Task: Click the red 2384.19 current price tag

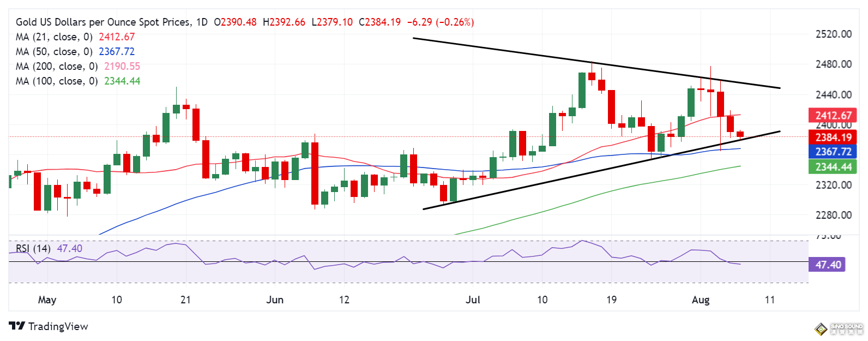Action: pyautogui.click(x=833, y=137)
